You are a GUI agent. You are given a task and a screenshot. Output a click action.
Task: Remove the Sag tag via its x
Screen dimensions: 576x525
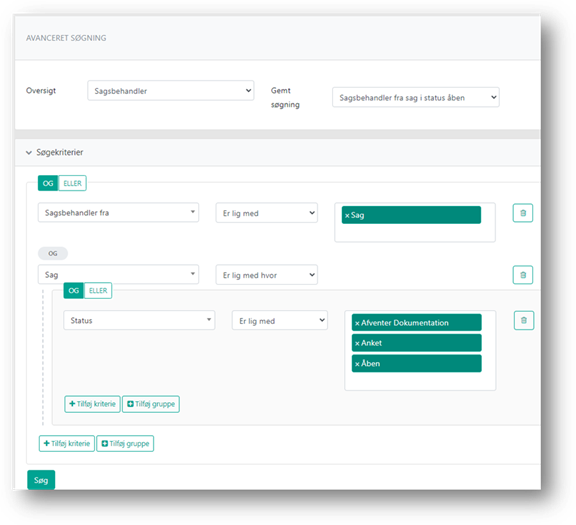click(x=347, y=216)
